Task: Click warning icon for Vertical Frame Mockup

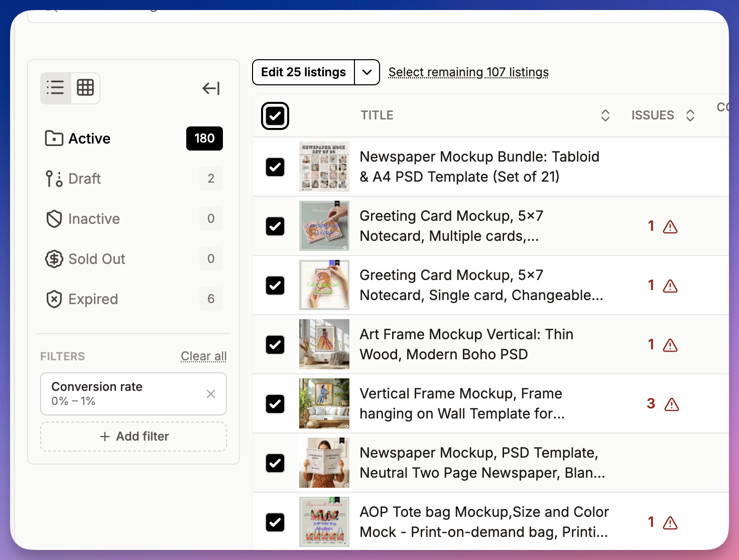Action: [672, 404]
